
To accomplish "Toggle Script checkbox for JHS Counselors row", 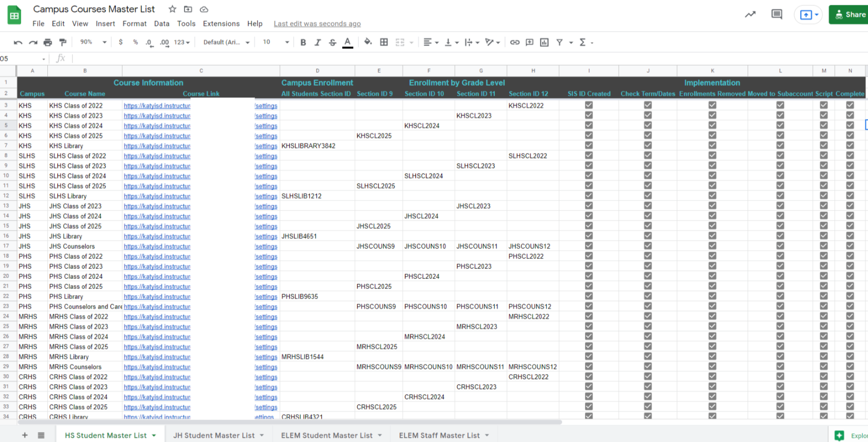I will tap(823, 246).
